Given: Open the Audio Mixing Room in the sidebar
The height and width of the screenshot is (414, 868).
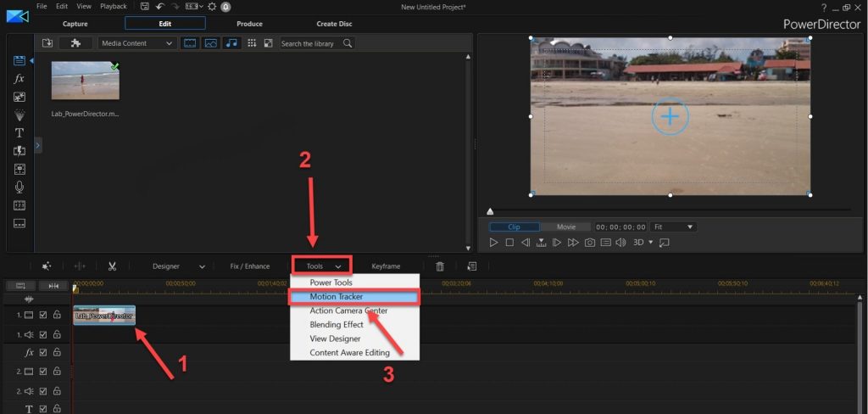Looking at the screenshot, I should pos(19,169).
